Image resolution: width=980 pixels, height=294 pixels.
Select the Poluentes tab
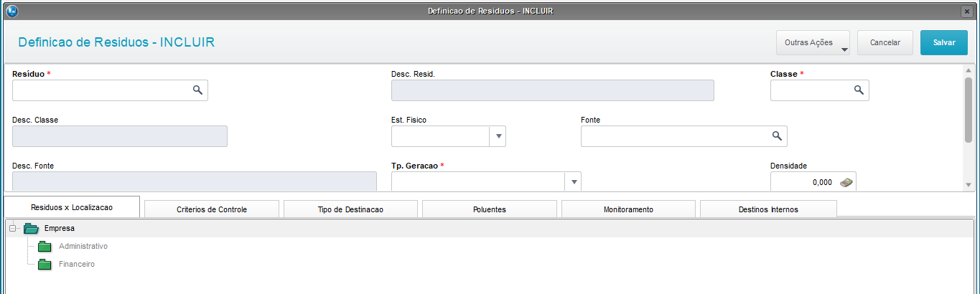(489, 209)
